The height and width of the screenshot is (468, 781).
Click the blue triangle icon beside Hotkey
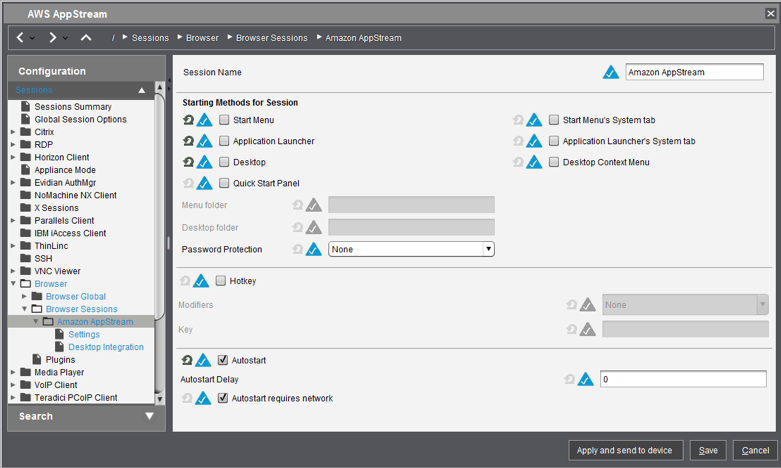tap(201, 281)
